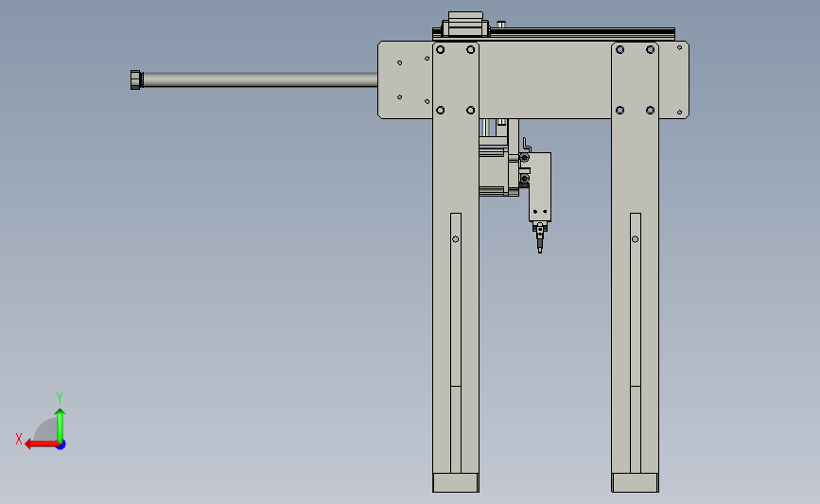Click the green Y axis arrow on triad
Screen dimensions: 820x504
[61, 426]
